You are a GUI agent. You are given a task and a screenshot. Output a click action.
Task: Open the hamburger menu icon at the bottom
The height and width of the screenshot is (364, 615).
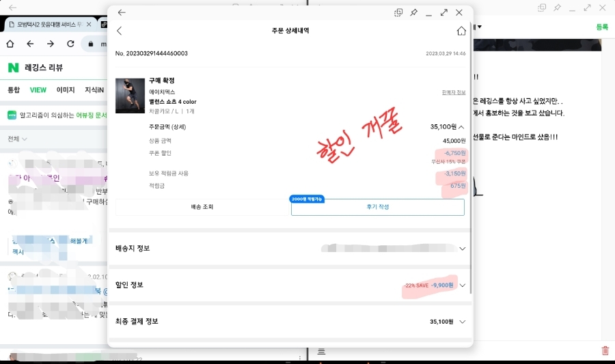pos(321,352)
